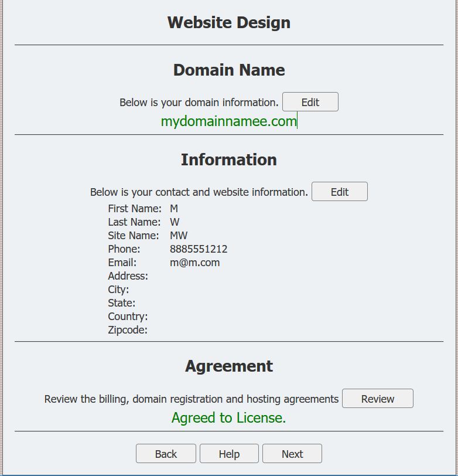
Task: Click the Domain Name section heading
Action: [228, 70]
